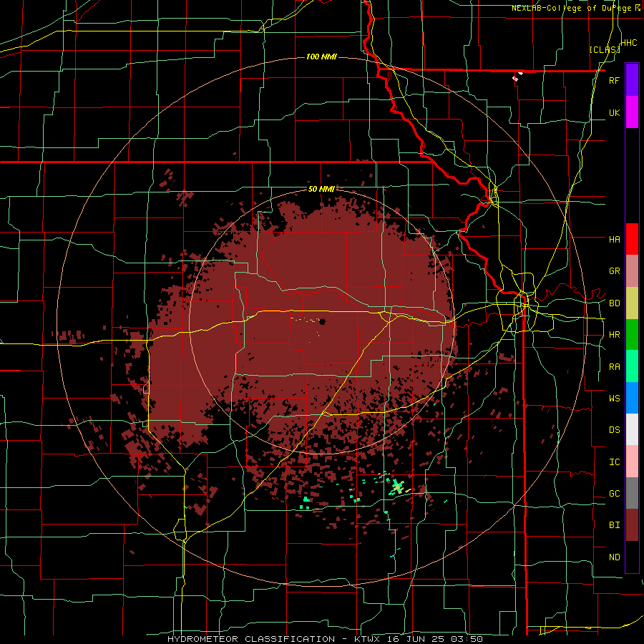The image size is (644, 644).
Task: Pick the blue WS legend swatch
Action: pos(632,398)
